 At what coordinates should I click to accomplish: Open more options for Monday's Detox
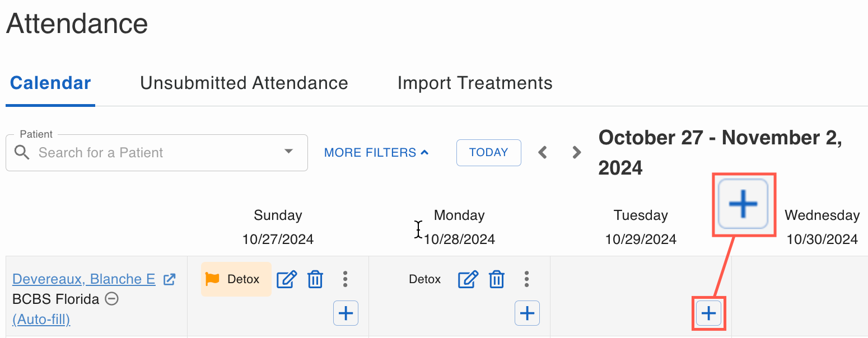[526, 279]
